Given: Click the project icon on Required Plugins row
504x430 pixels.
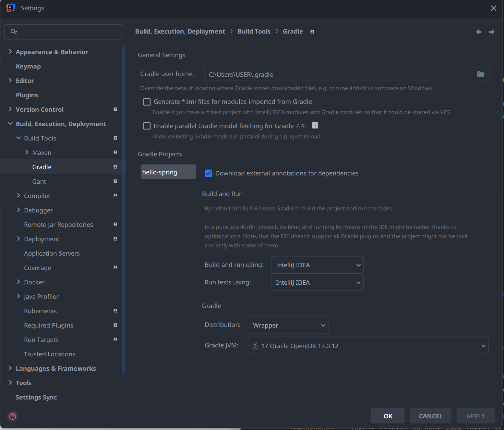Looking at the screenshot, I should (x=116, y=325).
